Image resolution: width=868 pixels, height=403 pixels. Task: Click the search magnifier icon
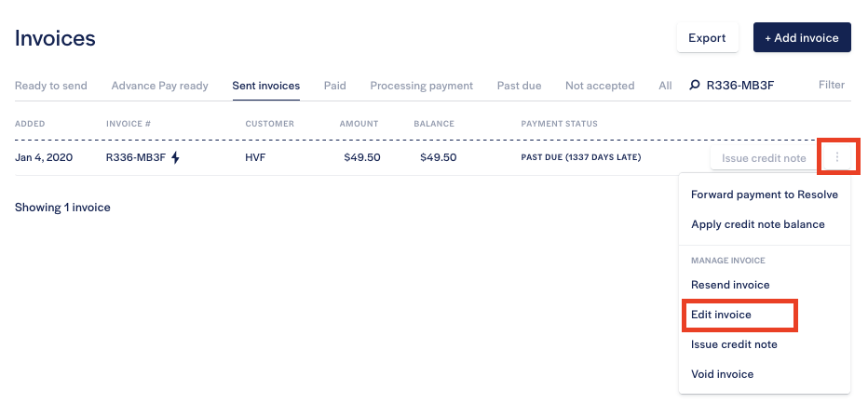[694, 86]
